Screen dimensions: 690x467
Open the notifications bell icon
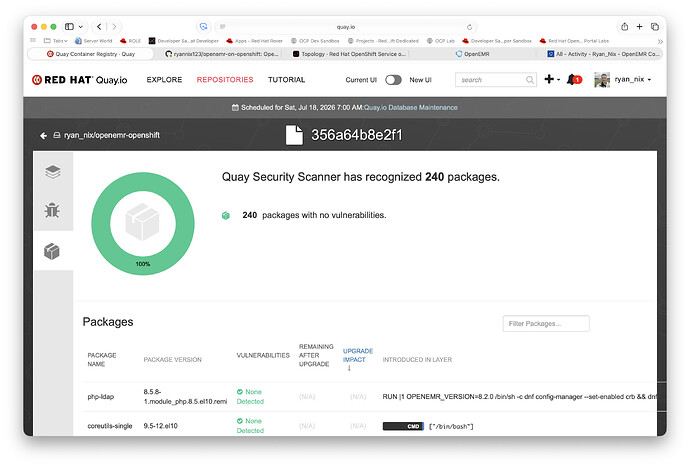point(573,80)
